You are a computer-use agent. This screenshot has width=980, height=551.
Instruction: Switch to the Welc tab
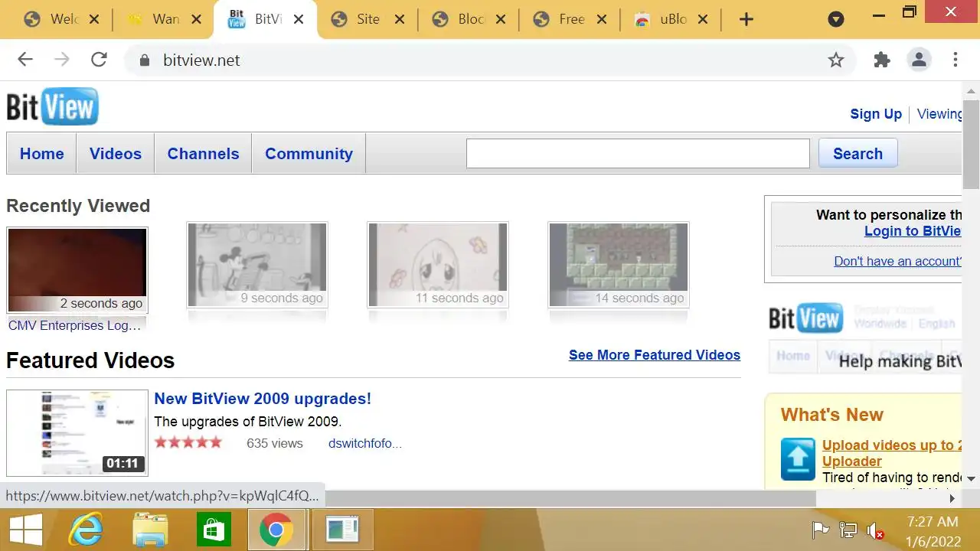(x=63, y=19)
